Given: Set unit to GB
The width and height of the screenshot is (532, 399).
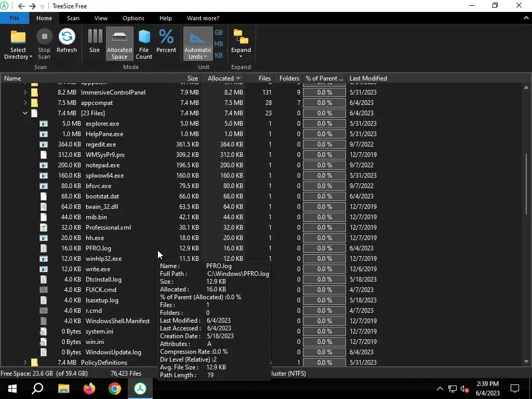Looking at the screenshot, I should coord(219,33).
